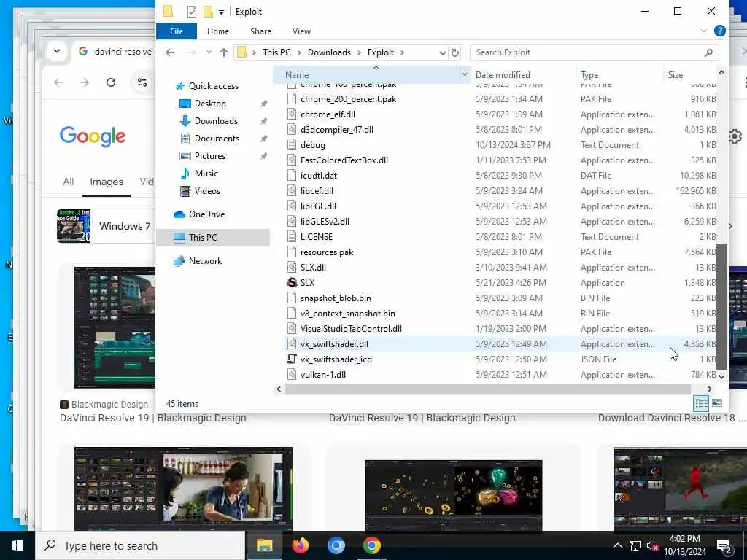747x560 pixels.
Task: Launch Firefox from the taskbar
Action: click(x=300, y=545)
